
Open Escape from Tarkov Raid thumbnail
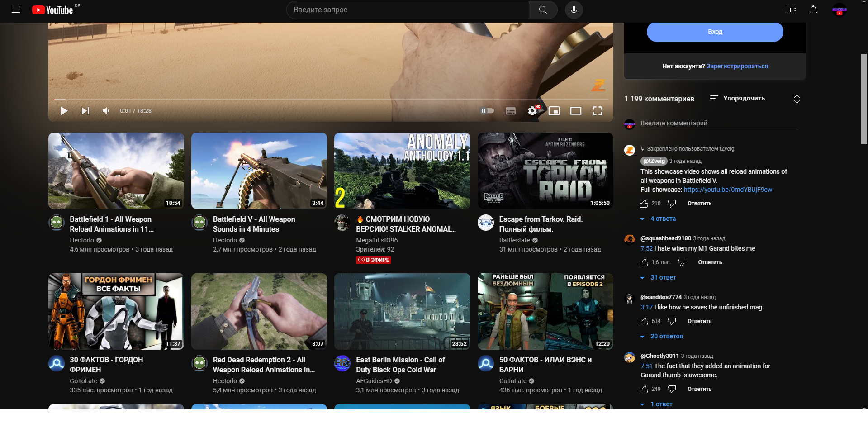tap(545, 171)
